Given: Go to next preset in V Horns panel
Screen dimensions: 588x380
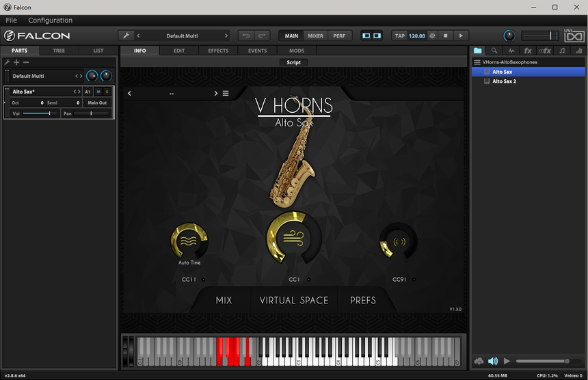Looking at the screenshot, I should 215,94.
